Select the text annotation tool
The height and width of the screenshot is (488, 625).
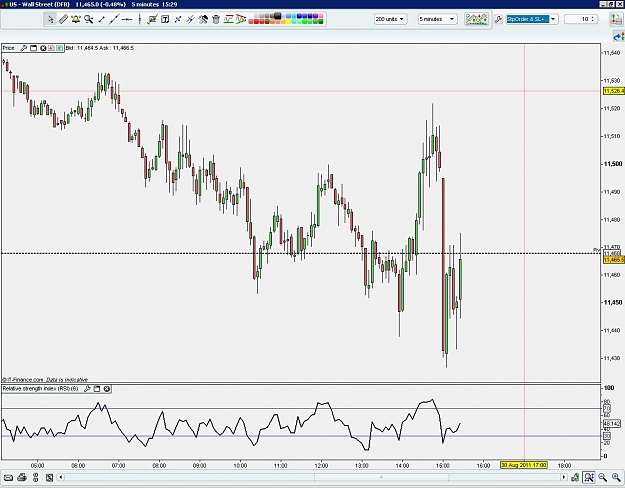click(165, 19)
